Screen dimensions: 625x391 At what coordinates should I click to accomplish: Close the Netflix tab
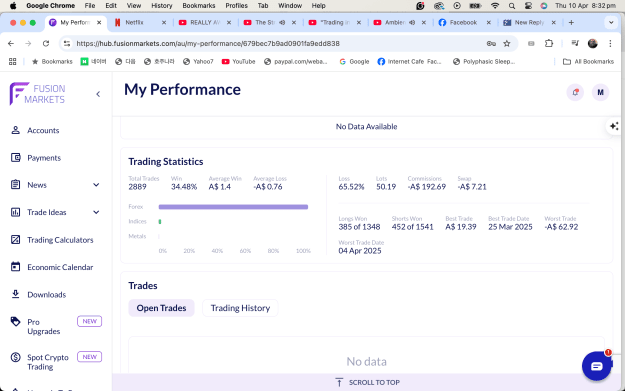[164, 22]
